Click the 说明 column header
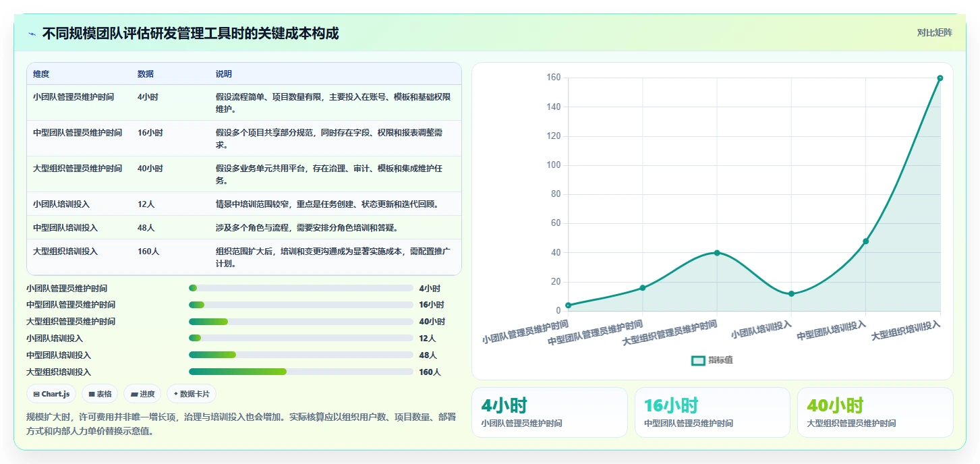This screenshot has height=464, width=980. coord(224,74)
